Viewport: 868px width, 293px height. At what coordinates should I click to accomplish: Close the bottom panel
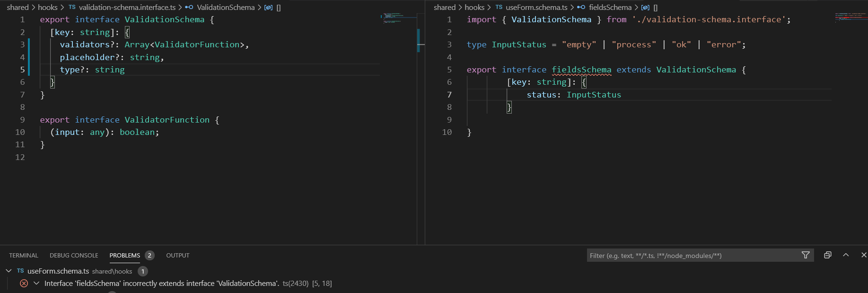864,255
